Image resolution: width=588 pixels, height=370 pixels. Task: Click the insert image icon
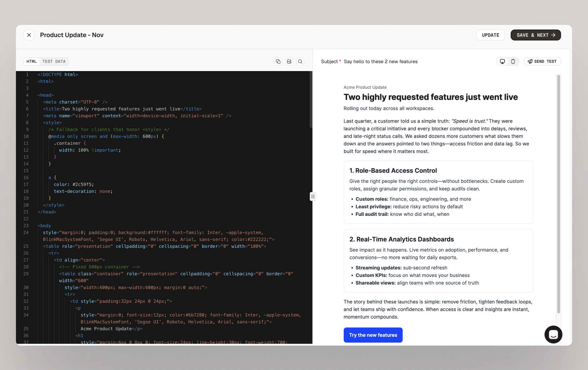pos(289,61)
